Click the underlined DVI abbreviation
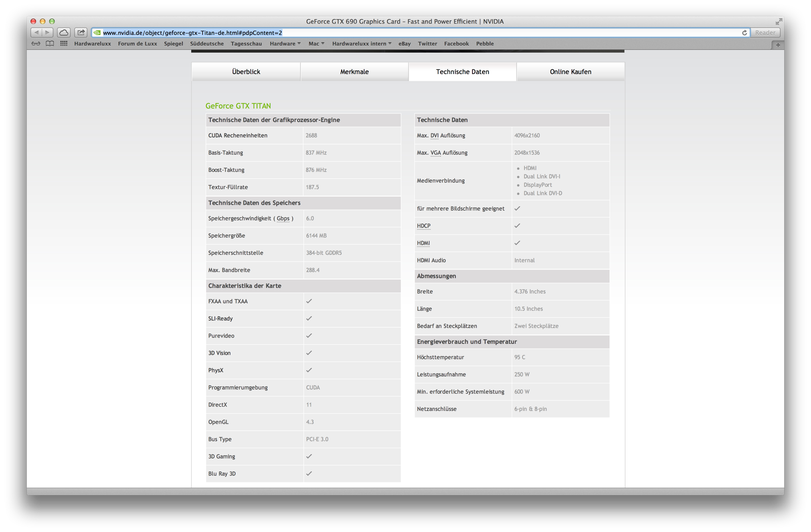The height and width of the screenshot is (532, 811). [434, 135]
